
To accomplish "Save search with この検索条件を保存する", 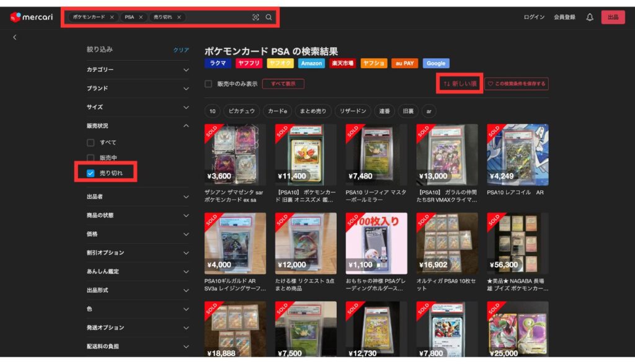I will [517, 84].
